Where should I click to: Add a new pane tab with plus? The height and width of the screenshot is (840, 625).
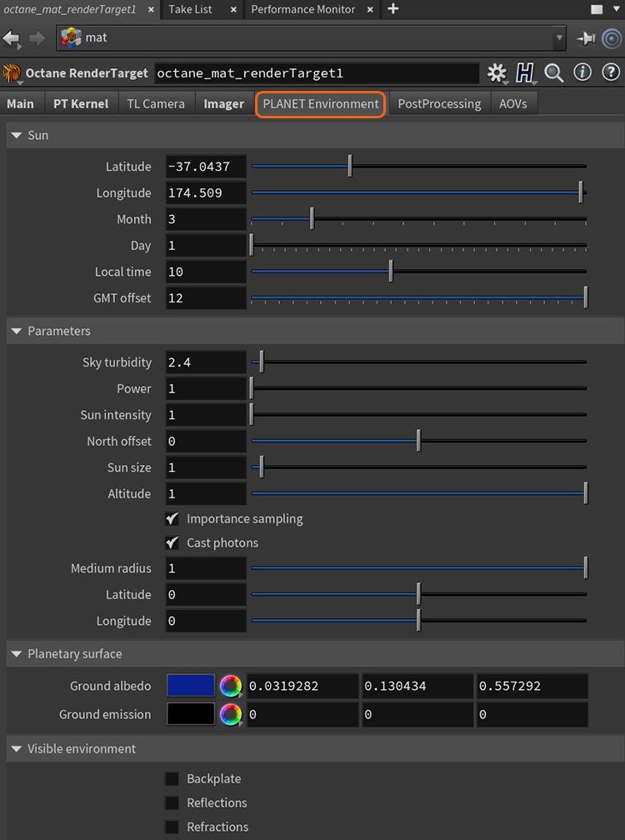point(392,8)
